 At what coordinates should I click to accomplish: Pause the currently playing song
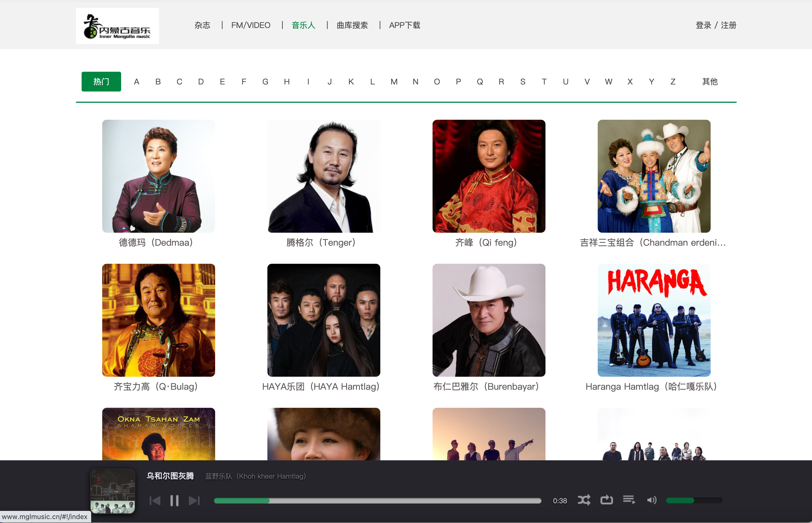point(174,501)
